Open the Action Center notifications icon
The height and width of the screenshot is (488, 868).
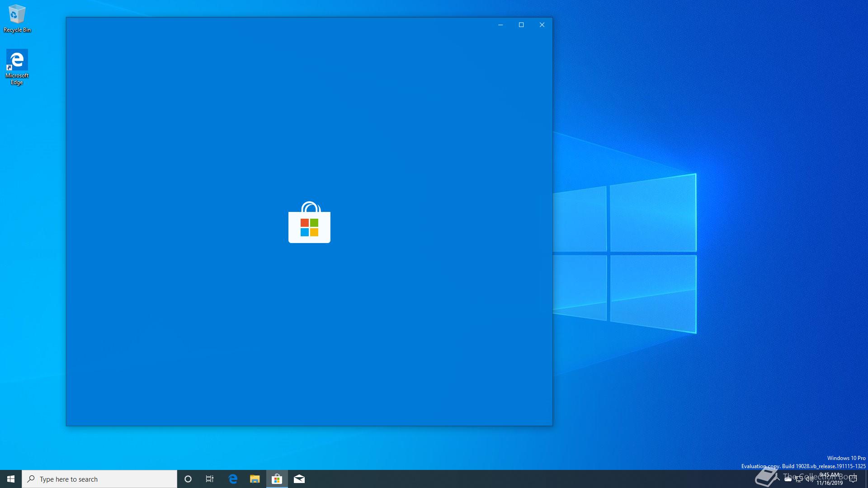tap(853, 479)
